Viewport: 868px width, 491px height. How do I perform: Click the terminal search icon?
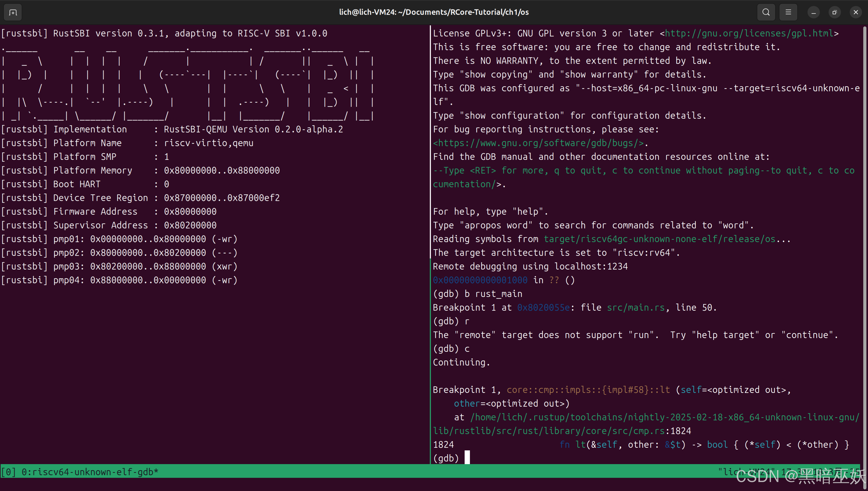point(766,12)
